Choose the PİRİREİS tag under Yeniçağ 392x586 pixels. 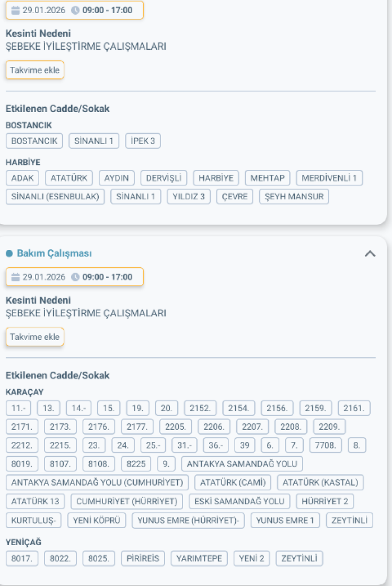[x=143, y=558]
